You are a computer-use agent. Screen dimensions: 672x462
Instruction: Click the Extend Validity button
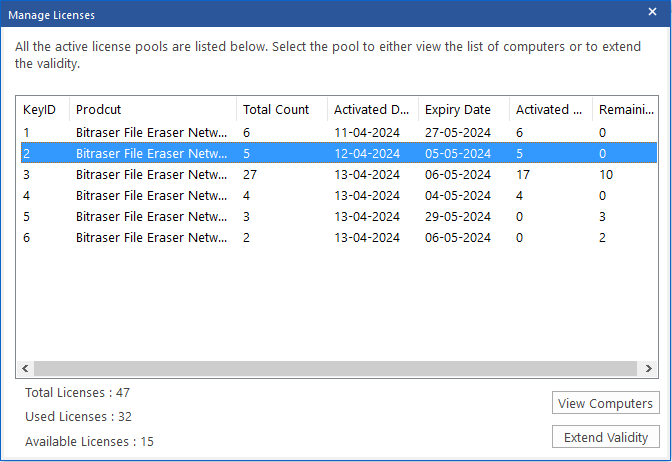tap(605, 437)
